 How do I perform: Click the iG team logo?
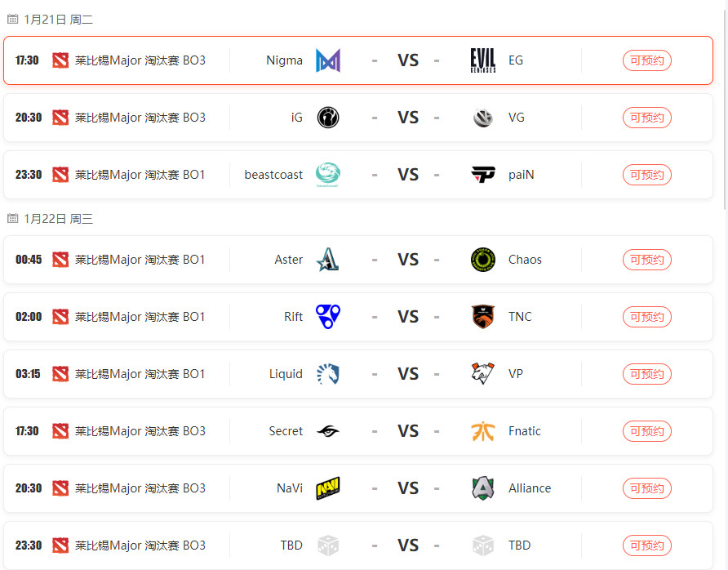329,117
